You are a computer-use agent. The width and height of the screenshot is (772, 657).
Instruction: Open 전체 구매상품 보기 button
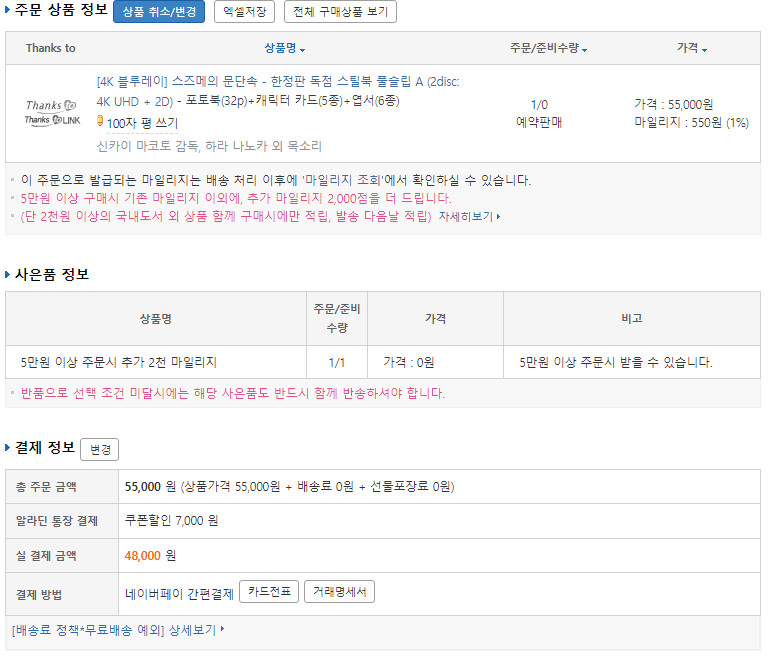340,12
